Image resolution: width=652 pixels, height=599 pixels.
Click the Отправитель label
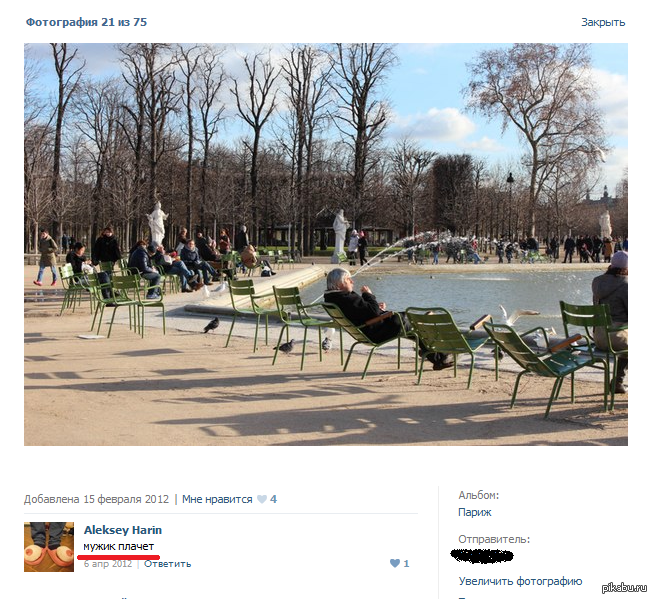494,539
